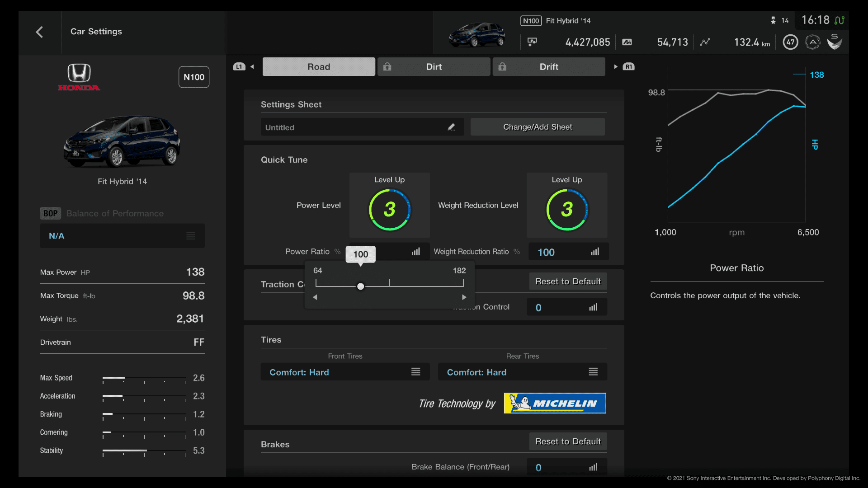The image size is (868, 488).
Task: Click the Braking 1.2 rating value
Action: (199, 414)
